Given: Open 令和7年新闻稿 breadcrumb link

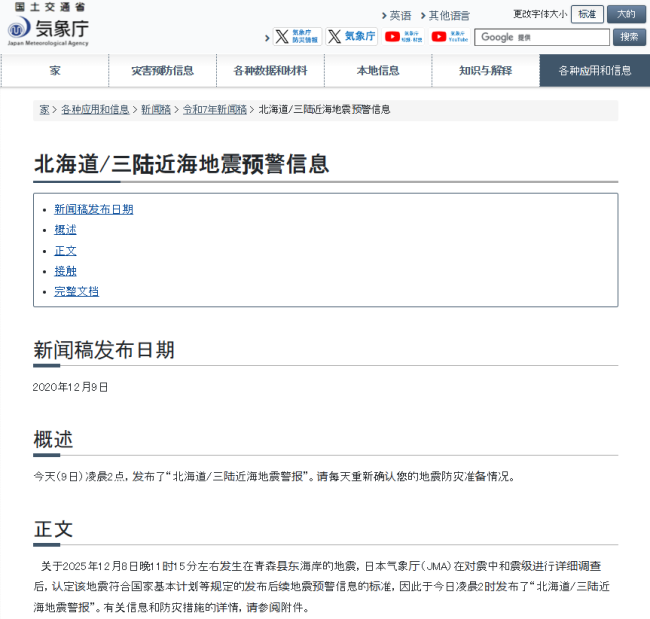Looking at the screenshot, I should click(214, 109).
